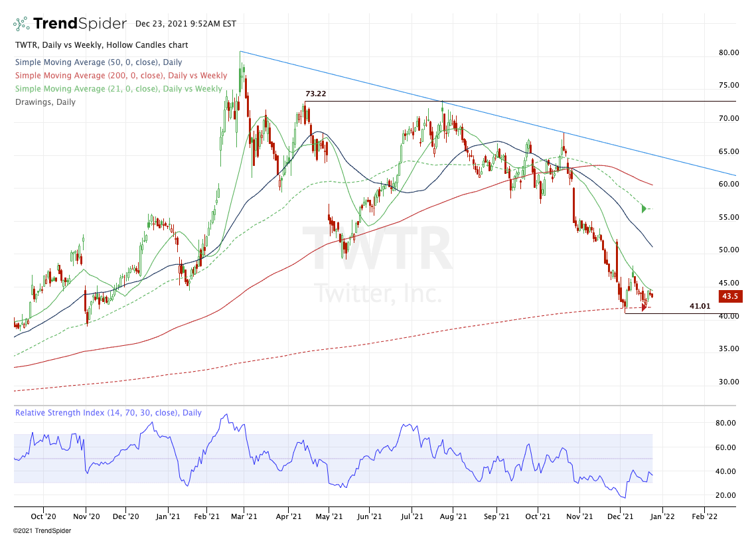
Task: Click the Nov '20 date axis label
Action: tap(86, 516)
